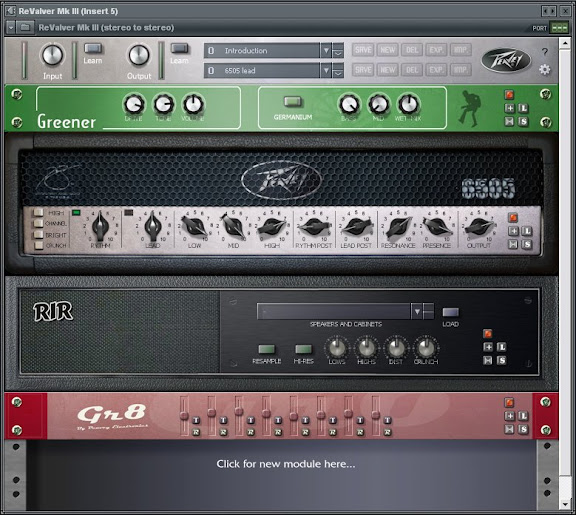Toggle the red power button on the 6505 amp
The image size is (576, 515).
[513, 218]
